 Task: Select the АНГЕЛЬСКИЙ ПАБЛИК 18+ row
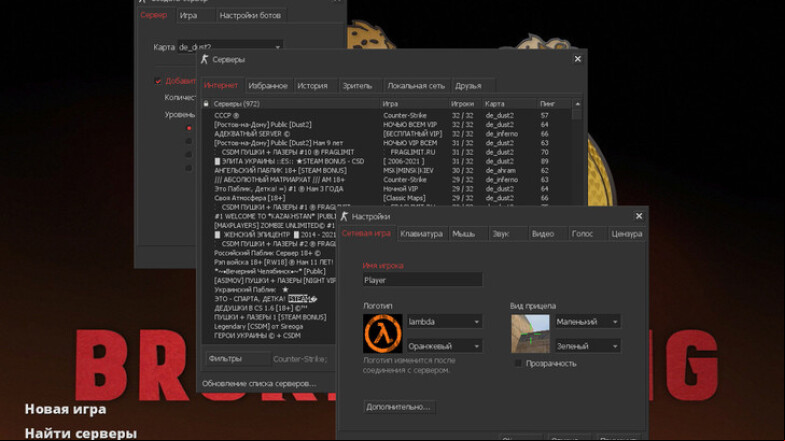pos(386,170)
